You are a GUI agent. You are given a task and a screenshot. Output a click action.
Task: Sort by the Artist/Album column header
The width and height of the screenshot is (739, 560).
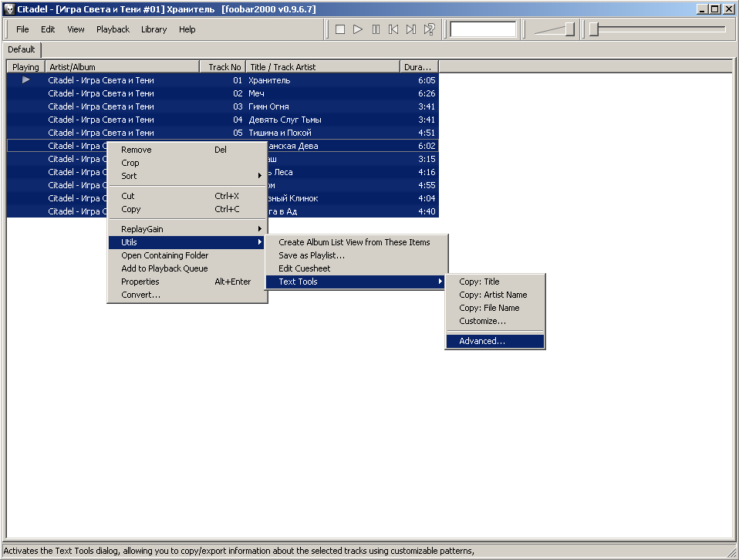pyautogui.click(x=123, y=67)
